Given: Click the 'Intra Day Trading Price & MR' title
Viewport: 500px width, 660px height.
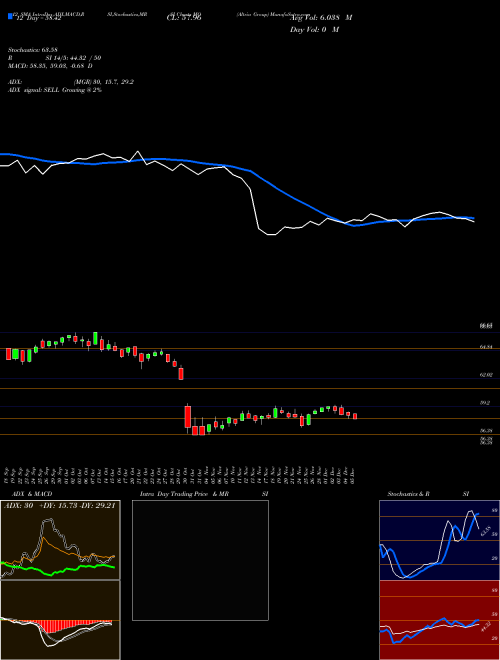Looking at the screenshot, I should point(184,494).
